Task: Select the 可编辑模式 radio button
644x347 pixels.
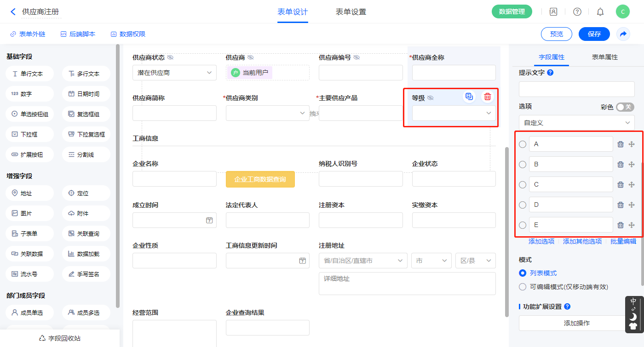Action: tap(523, 287)
